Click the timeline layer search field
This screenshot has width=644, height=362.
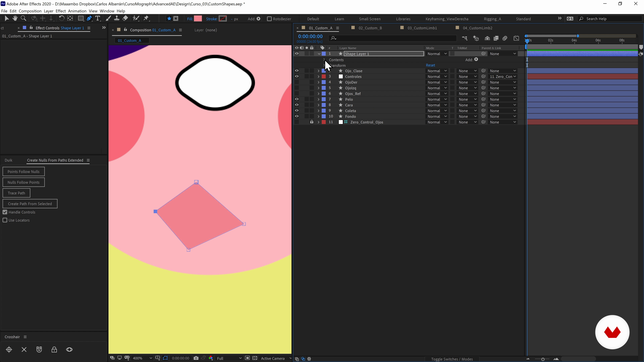392,38
